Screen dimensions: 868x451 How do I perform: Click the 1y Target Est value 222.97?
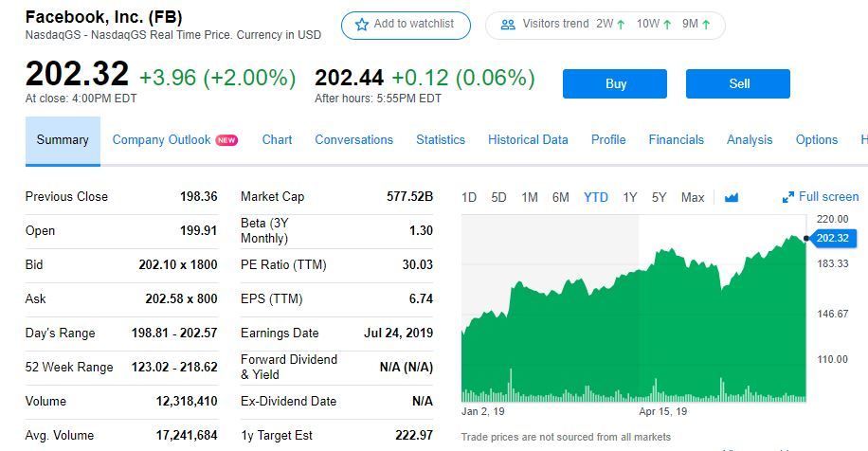pyautogui.click(x=414, y=436)
